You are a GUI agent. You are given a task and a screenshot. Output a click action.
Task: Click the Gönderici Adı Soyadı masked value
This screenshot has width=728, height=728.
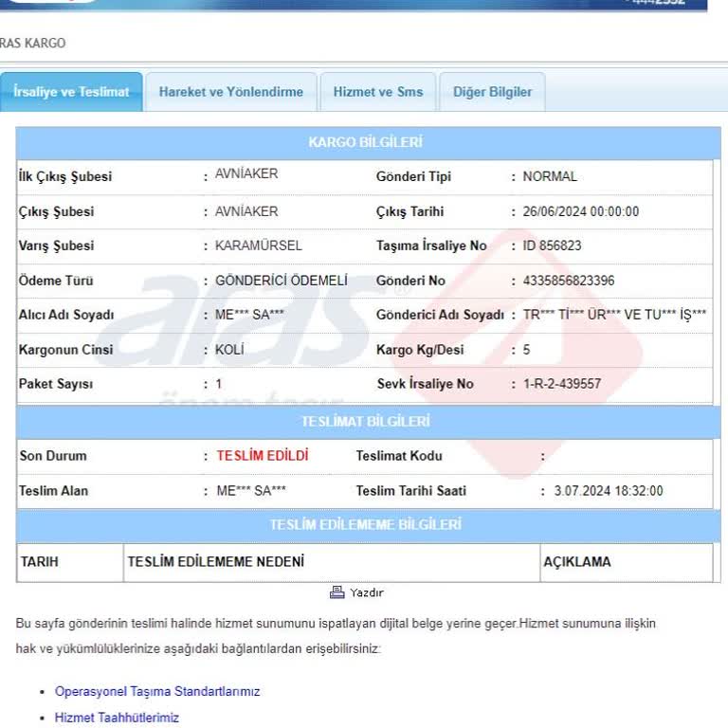coord(614,315)
